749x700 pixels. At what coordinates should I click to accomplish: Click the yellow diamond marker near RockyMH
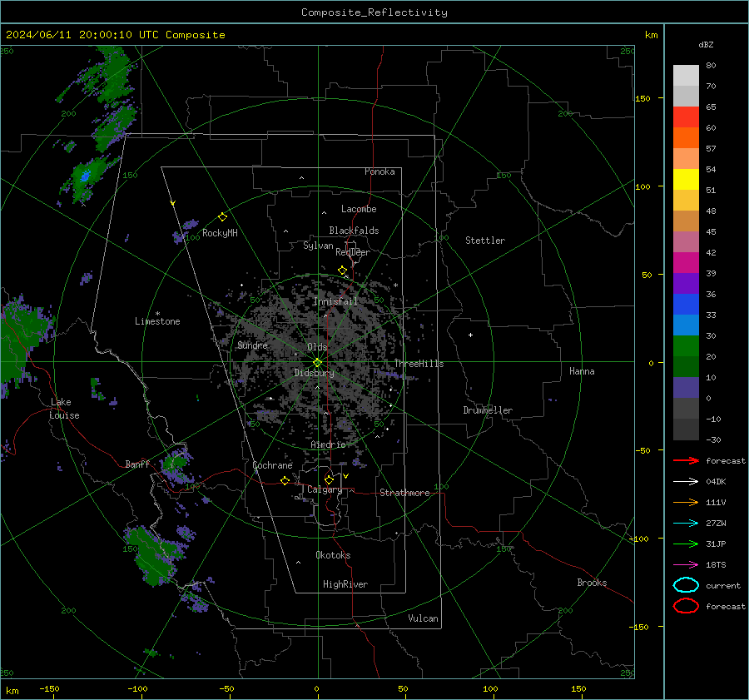point(222,217)
